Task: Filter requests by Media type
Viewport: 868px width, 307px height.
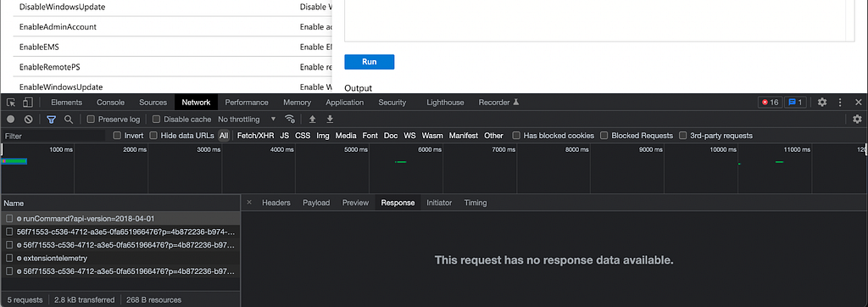Action: coord(346,136)
